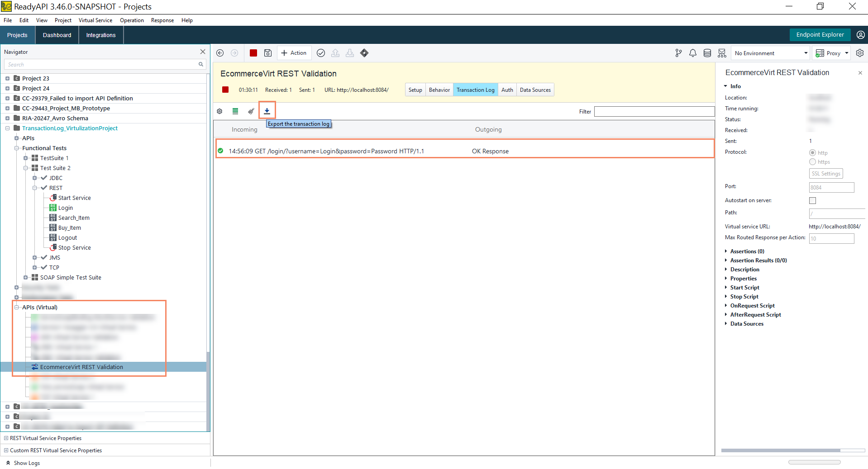Expand the Assertions (0) section
868x469 pixels.
click(x=747, y=251)
